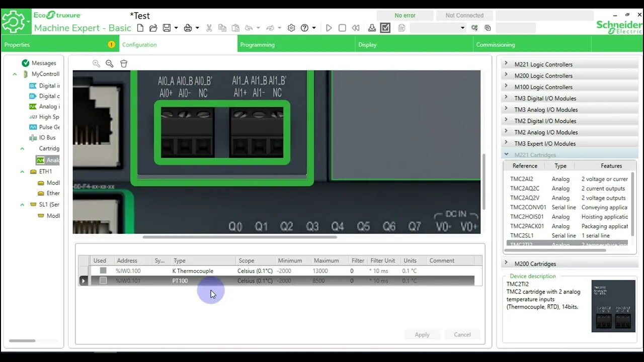Image resolution: width=644 pixels, height=362 pixels.
Task: Click the trash delete icon above image
Action: click(124, 63)
